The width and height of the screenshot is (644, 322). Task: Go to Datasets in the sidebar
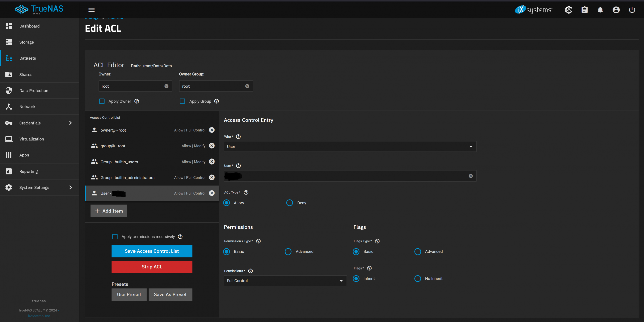[28, 58]
